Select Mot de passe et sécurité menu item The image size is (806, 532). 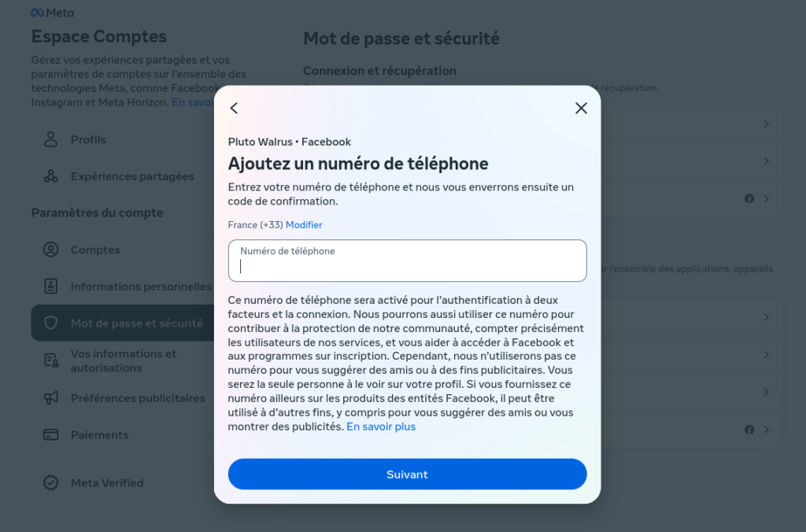(123, 323)
